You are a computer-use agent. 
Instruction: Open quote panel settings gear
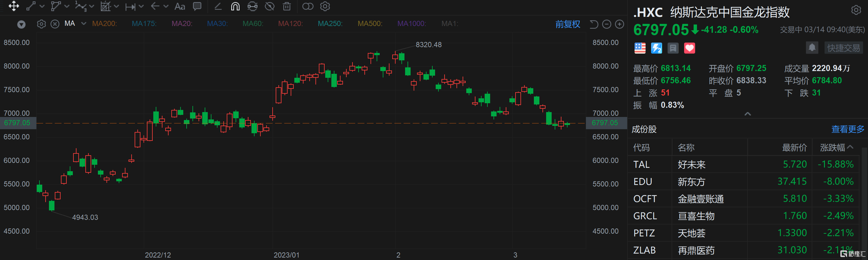click(x=856, y=10)
